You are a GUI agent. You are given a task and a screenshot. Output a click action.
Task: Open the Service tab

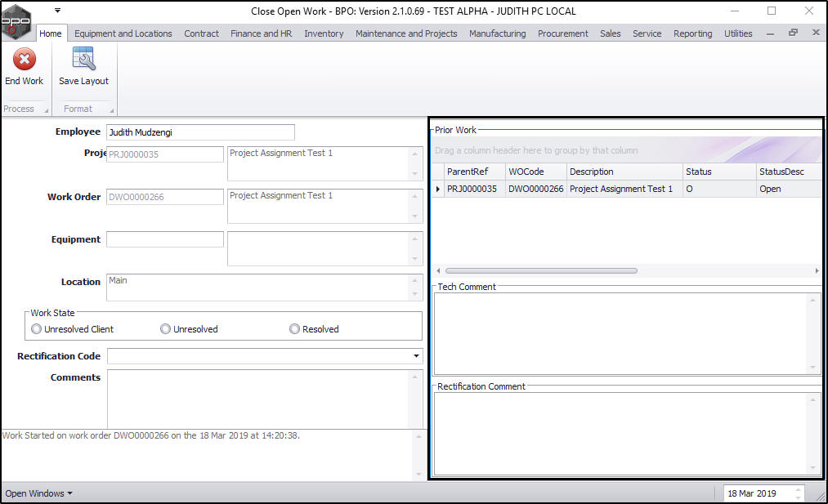click(x=647, y=33)
